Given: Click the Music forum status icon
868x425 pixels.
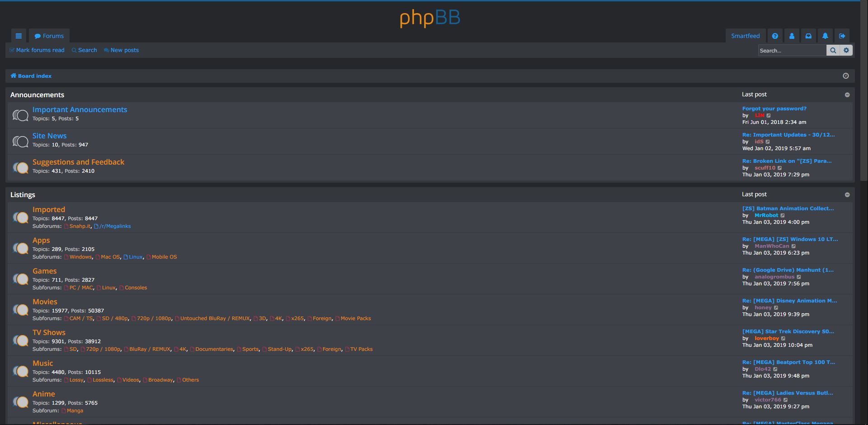Looking at the screenshot, I should (x=20, y=371).
